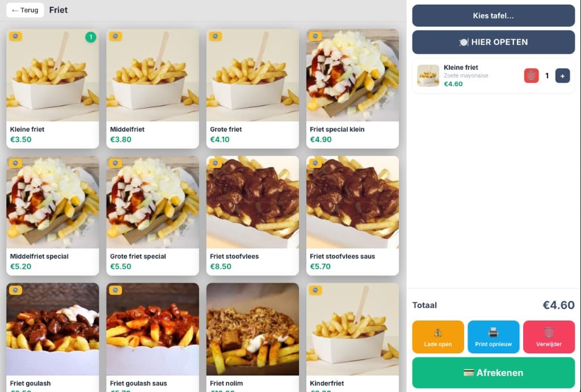Select the Friet goulash product image
This screenshot has height=392, width=581.
(x=52, y=329)
